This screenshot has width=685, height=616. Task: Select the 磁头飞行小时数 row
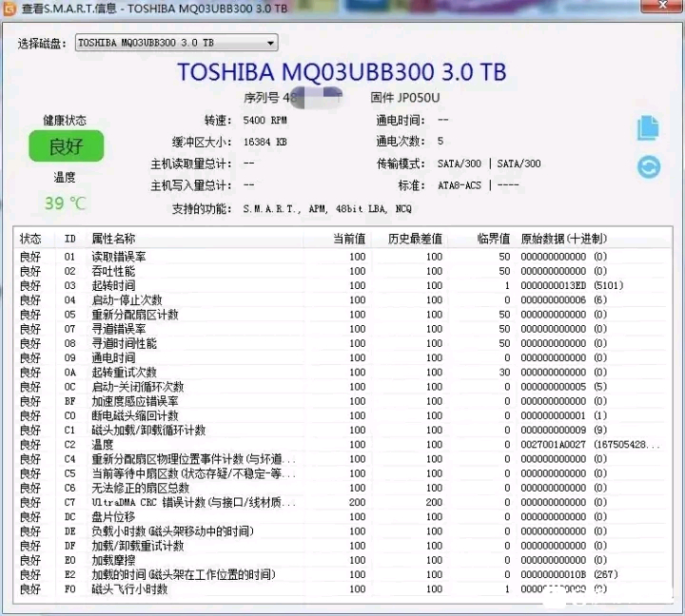pos(342,588)
